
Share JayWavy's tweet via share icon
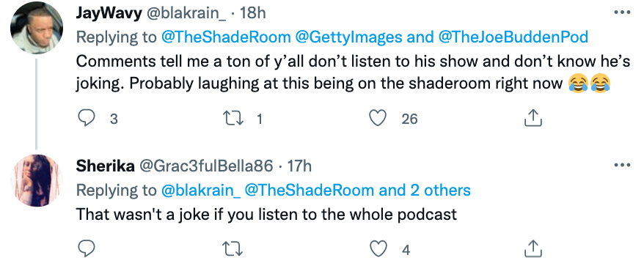point(533,118)
